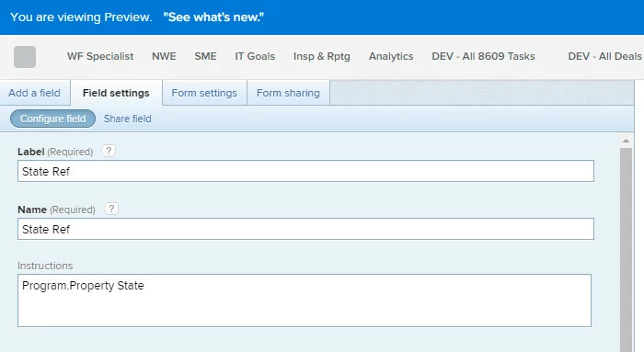The height and width of the screenshot is (352, 644).
Task: Open the Form settings tab
Action: point(204,93)
